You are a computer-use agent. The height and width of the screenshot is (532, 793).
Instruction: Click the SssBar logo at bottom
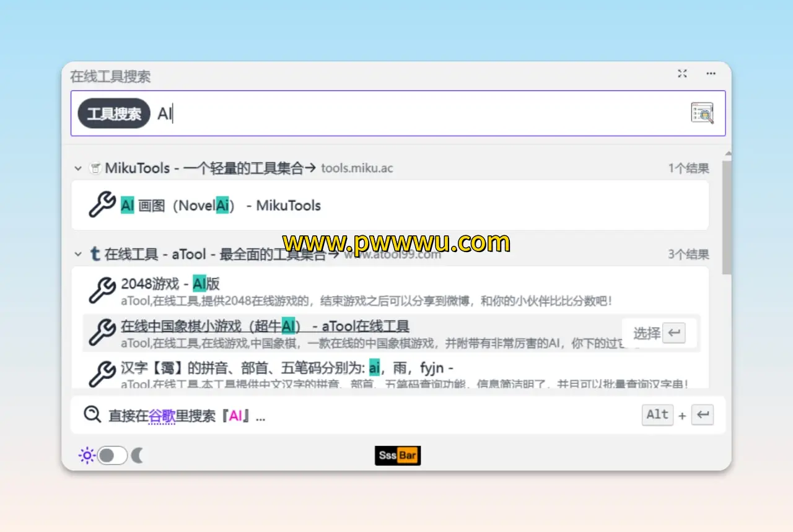click(x=398, y=456)
